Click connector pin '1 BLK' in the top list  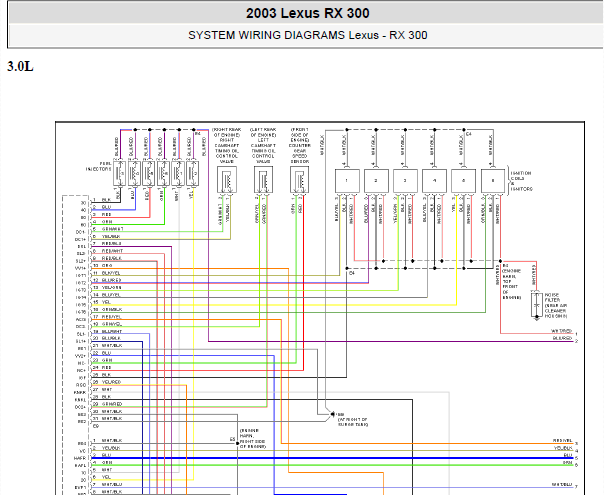102,200
